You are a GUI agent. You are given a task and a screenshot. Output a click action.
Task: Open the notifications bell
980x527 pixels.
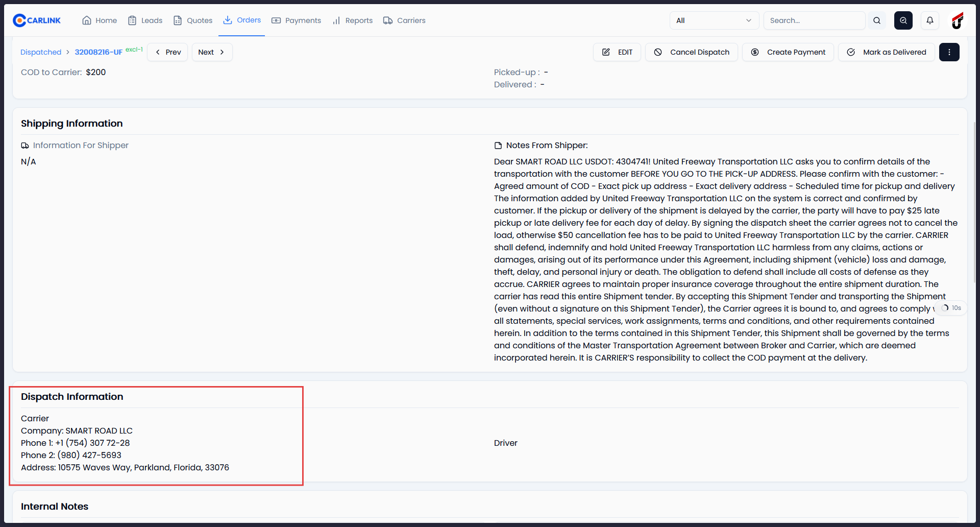[x=929, y=20]
